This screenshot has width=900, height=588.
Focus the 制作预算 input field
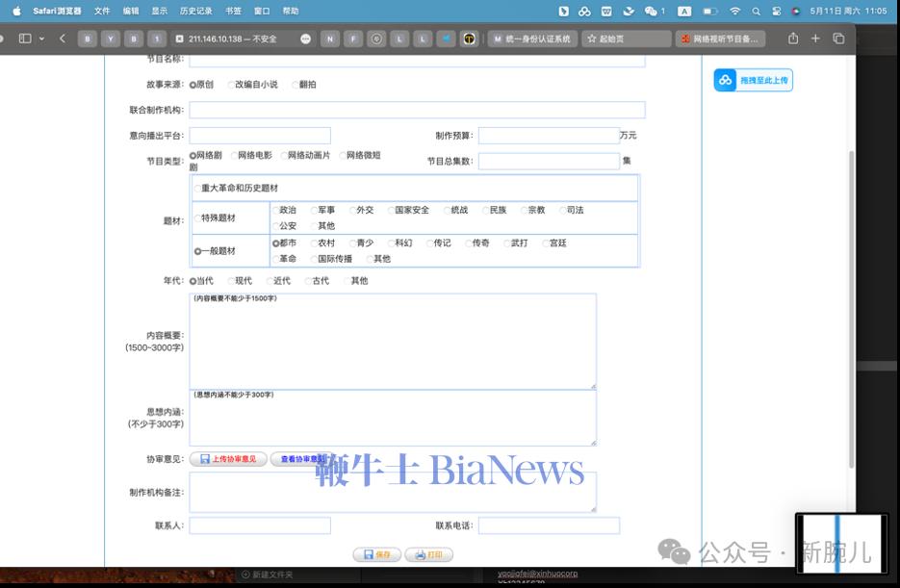[x=549, y=136]
